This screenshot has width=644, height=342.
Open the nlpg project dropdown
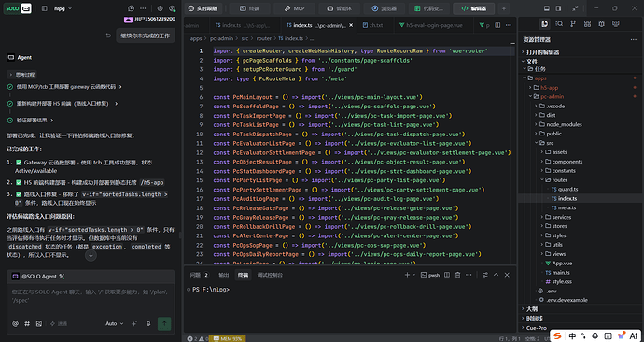click(63, 8)
